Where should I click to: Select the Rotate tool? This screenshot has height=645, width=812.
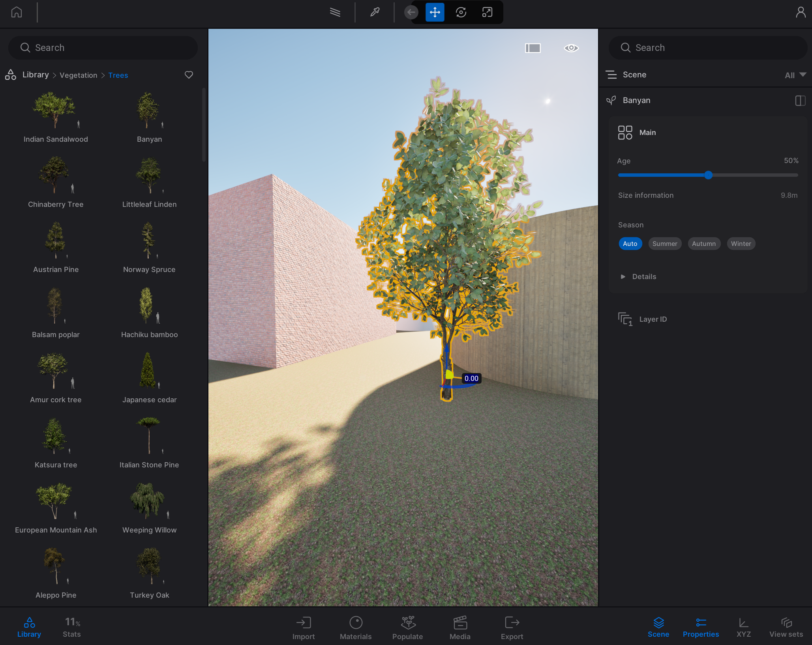[461, 12]
